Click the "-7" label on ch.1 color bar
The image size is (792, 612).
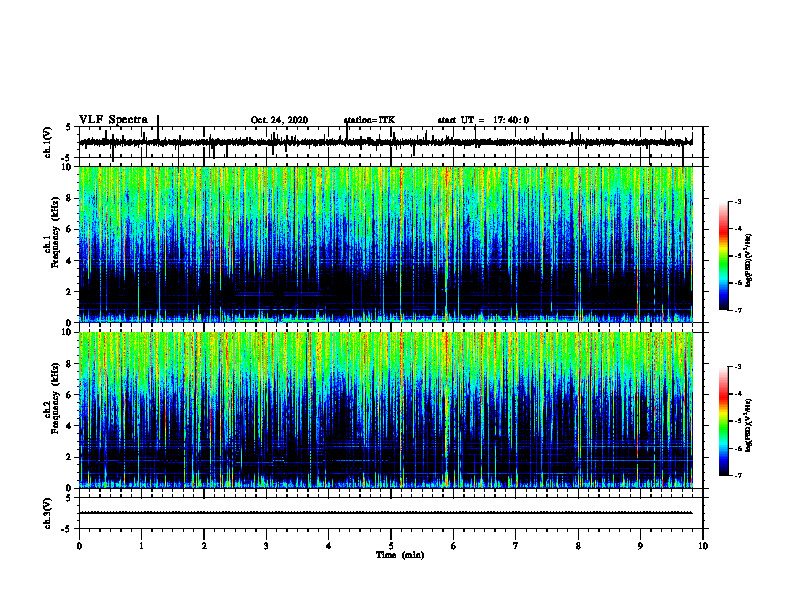click(737, 310)
